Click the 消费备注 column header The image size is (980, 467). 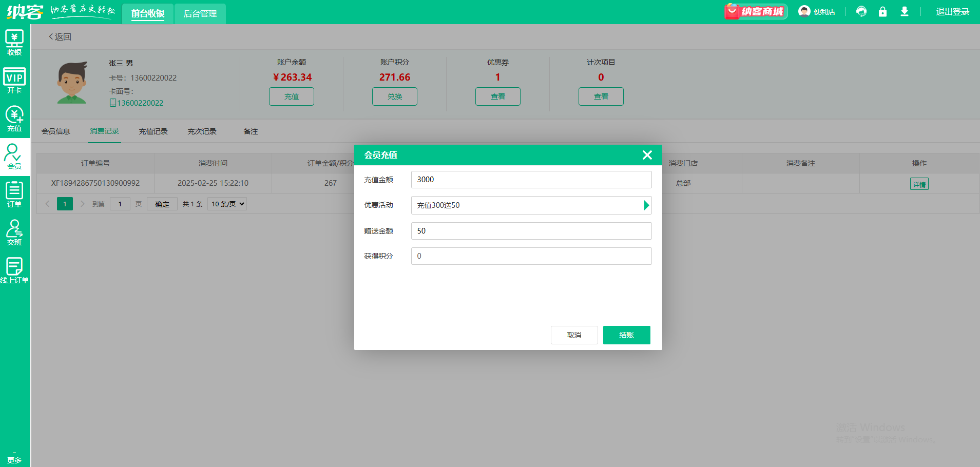click(801, 163)
